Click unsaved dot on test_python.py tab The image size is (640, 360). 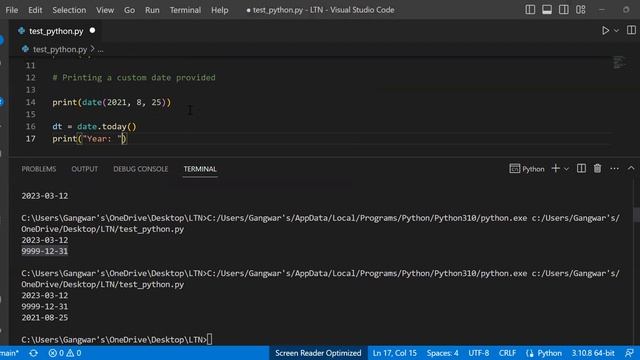click(92, 31)
